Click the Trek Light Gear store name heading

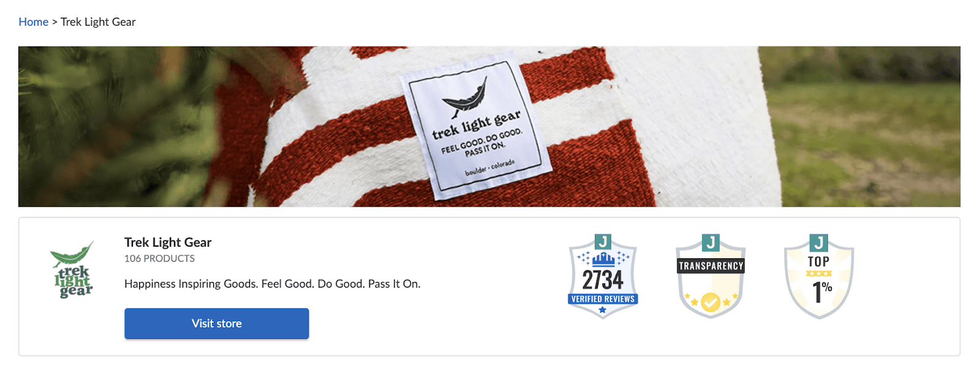tap(168, 242)
